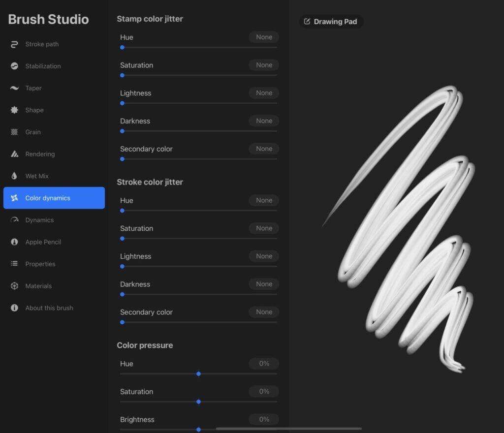Click the Stamp color jitter heading

click(150, 19)
